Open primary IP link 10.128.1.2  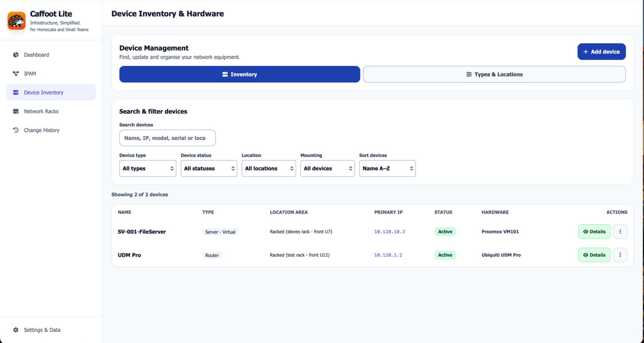[388, 255]
